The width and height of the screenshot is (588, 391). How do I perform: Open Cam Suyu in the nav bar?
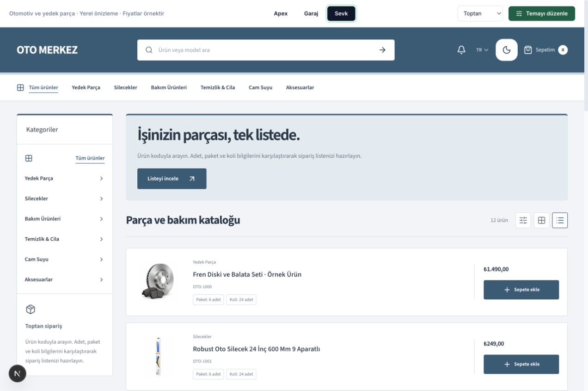[x=260, y=87]
